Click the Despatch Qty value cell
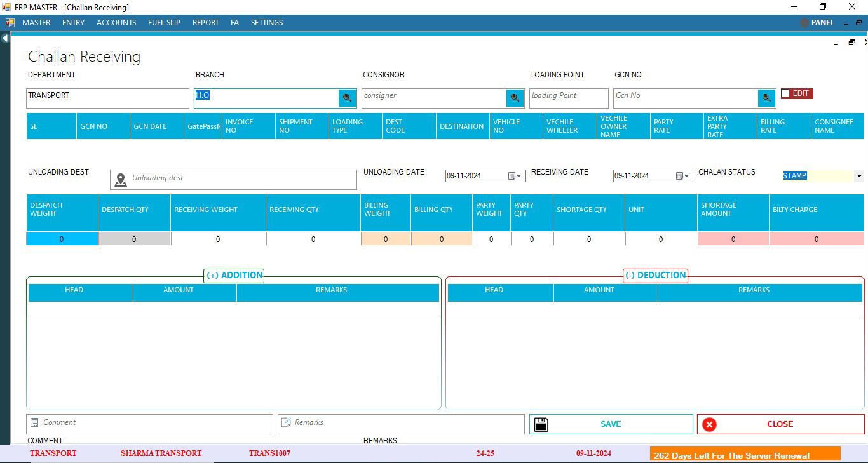 (x=134, y=239)
